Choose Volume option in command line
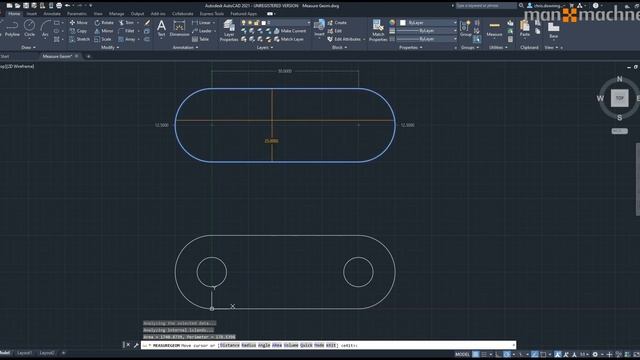 point(291,345)
